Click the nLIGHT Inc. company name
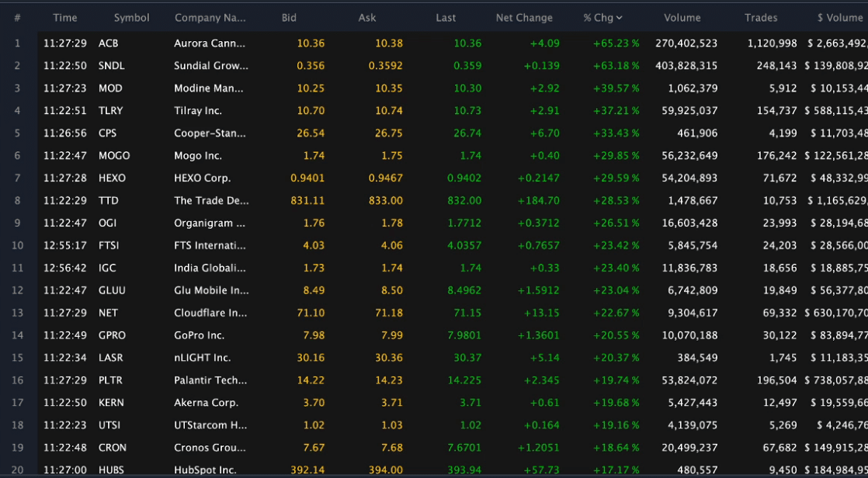 (x=202, y=358)
